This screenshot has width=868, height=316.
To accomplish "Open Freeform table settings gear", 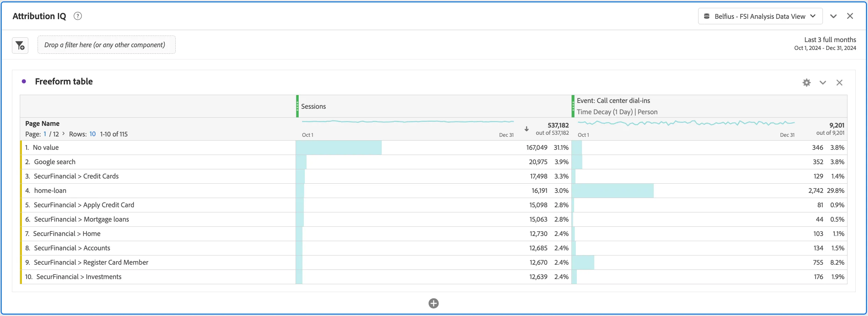I will [806, 82].
